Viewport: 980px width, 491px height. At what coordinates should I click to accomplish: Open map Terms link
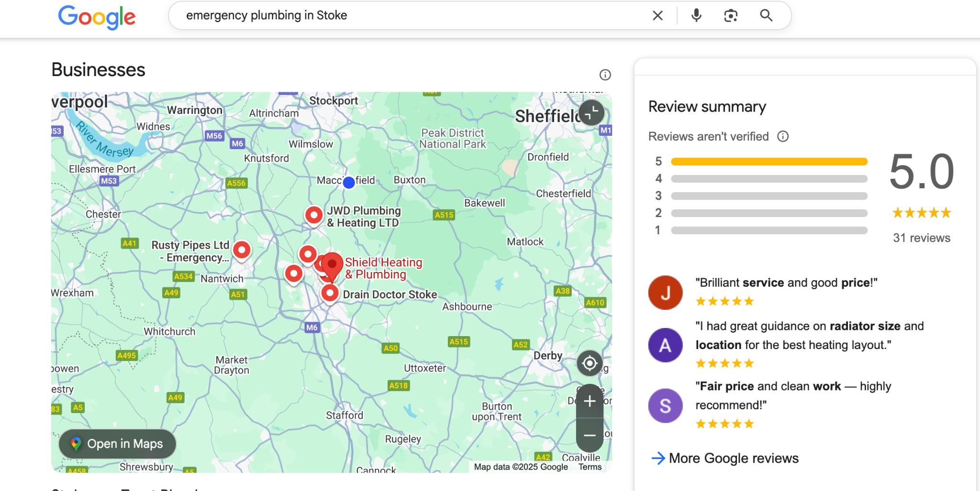click(x=590, y=467)
